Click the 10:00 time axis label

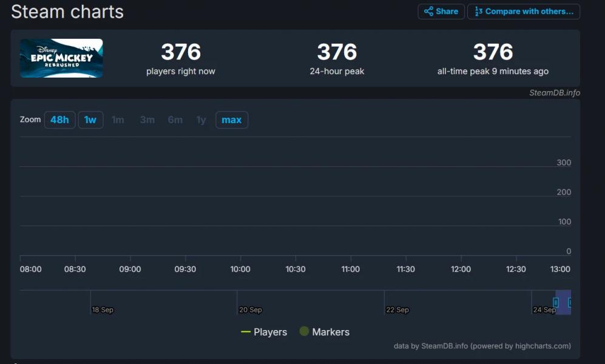pyautogui.click(x=240, y=269)
